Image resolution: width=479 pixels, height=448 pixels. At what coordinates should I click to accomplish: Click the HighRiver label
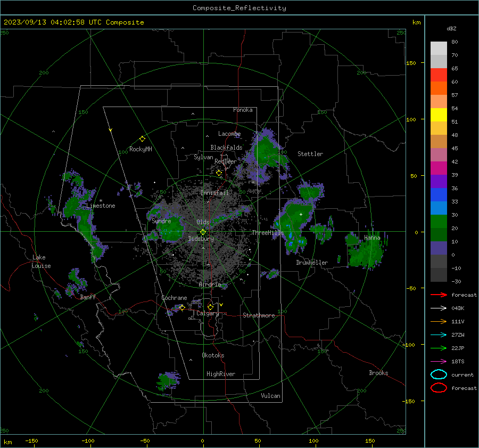click(221, 374)
